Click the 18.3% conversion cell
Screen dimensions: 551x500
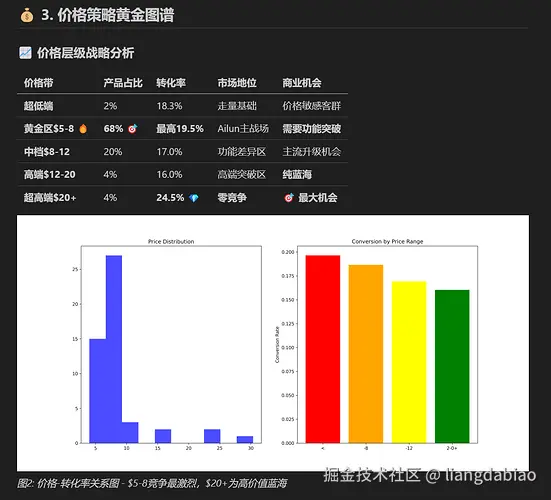pyautogui.click(x=169, y=106)
